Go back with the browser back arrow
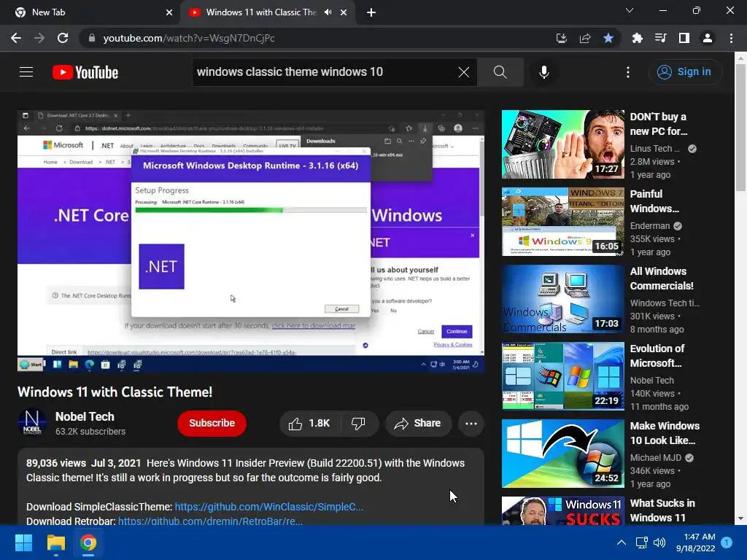 (x=16, y=38)
